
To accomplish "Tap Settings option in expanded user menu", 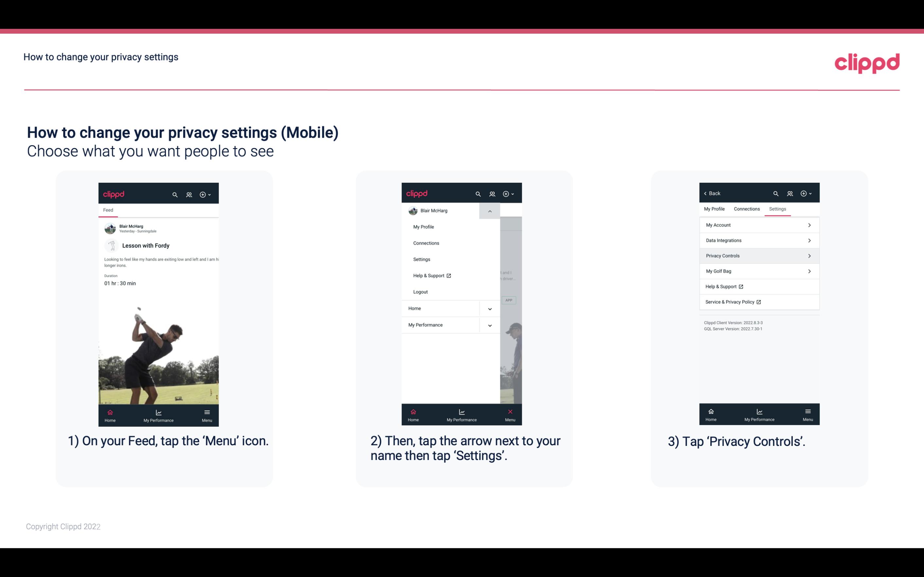I will [x=422, y=259].
